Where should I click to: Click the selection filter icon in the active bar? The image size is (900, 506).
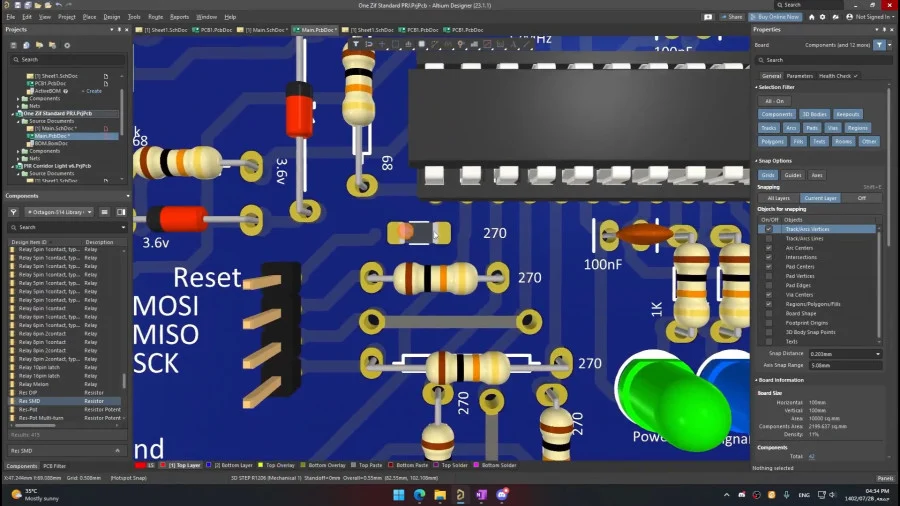click(x=356, y=44)
